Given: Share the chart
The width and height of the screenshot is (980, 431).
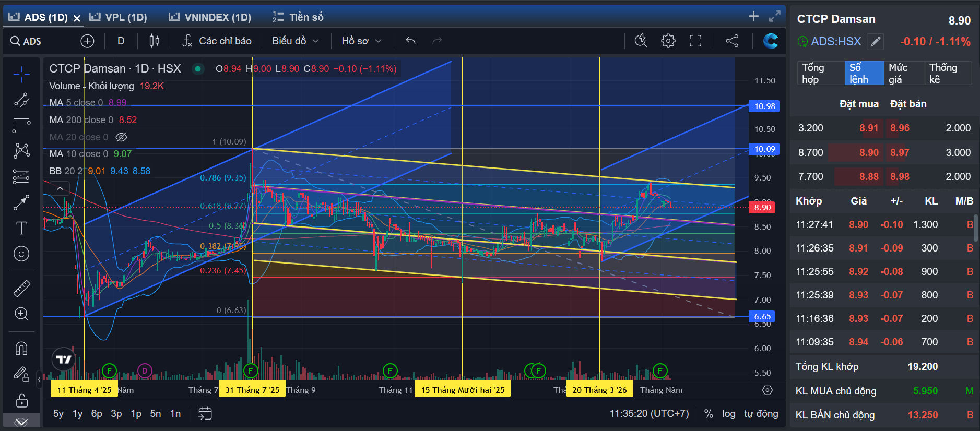Looking at the screenshot, I should pyautogui.click(x=732, y=41).
